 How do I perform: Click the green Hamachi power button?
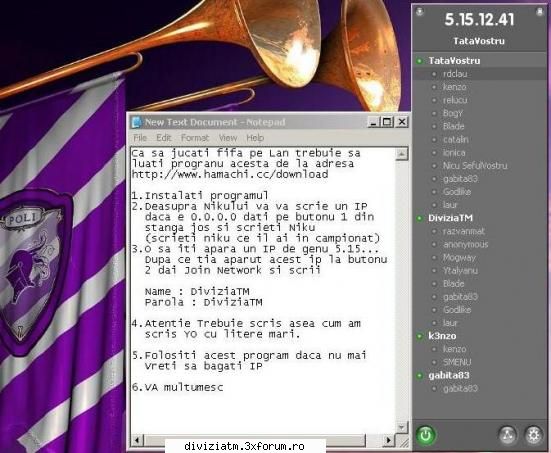click(x=426, y=435)
